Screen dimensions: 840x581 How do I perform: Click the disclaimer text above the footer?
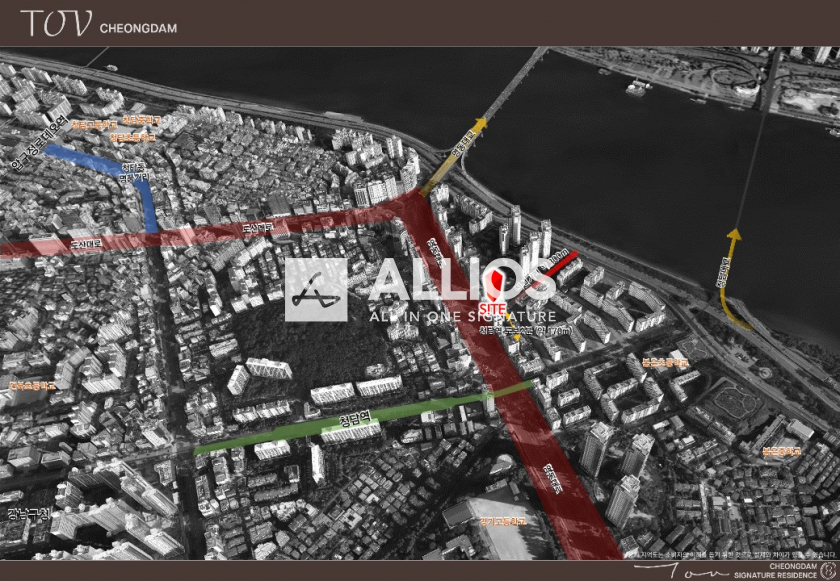pos(731,554)
